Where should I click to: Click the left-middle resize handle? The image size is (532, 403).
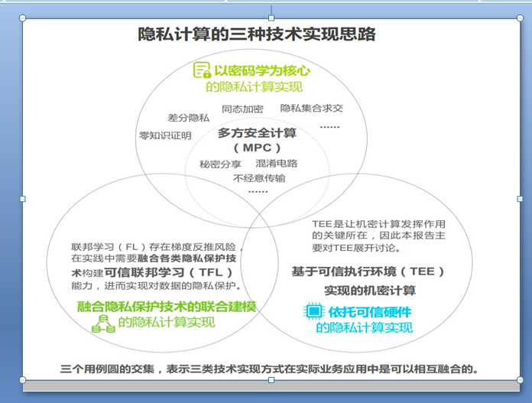[x=22, y=199]
